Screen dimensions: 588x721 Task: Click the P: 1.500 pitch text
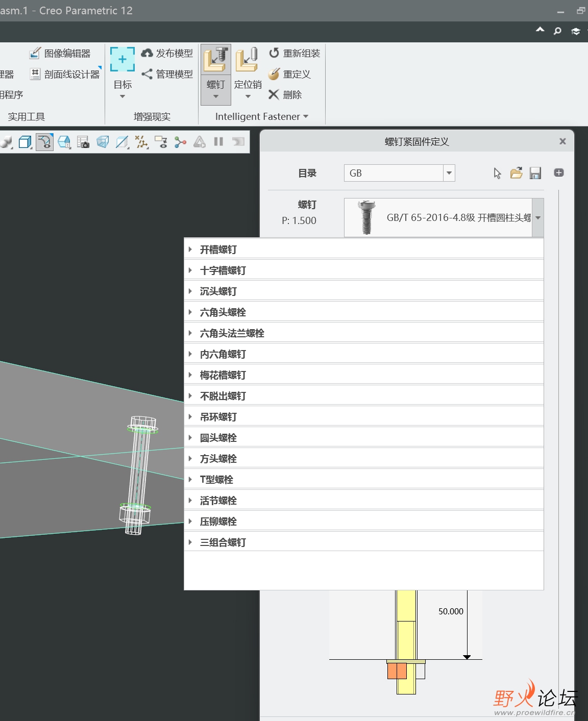(x=299, y=220)
